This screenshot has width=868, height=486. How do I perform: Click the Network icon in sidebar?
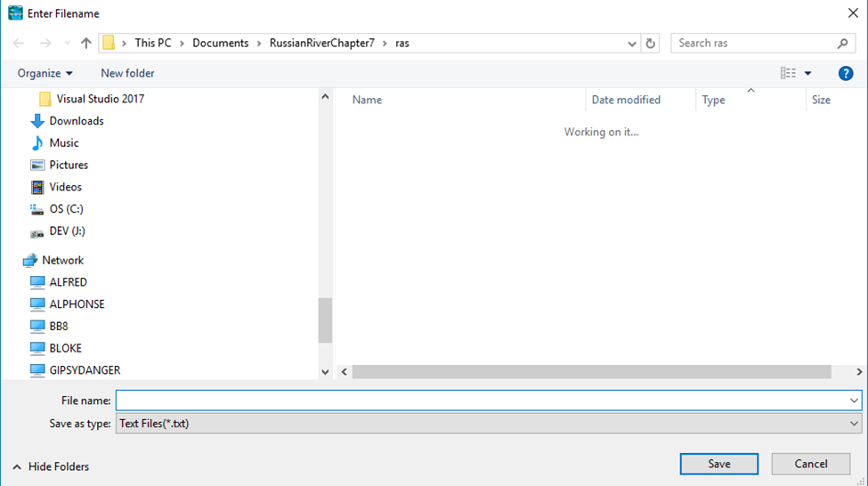[x=30, y=261]
